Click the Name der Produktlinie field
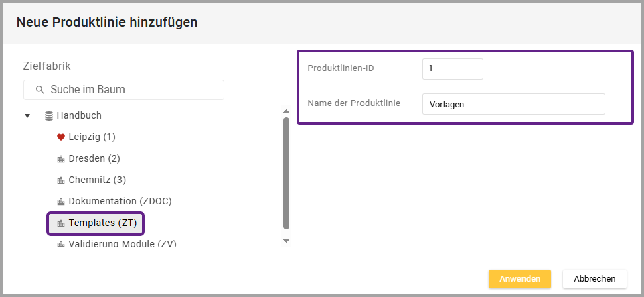The image size is (644, 297). pyautogui.click(x=513, y=104)
